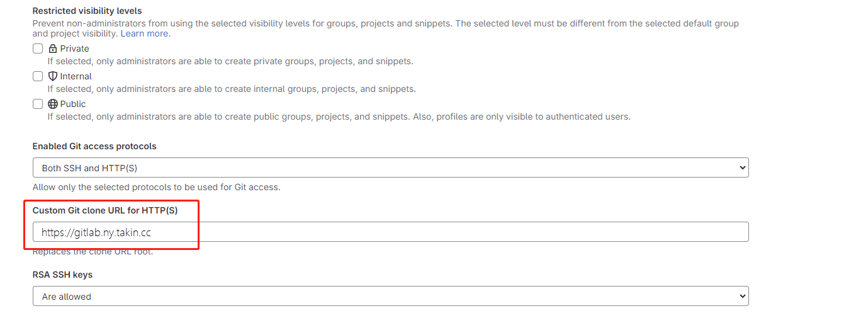Click the lock icon beside Private
868x318 pixels.
tap(53, 48)
